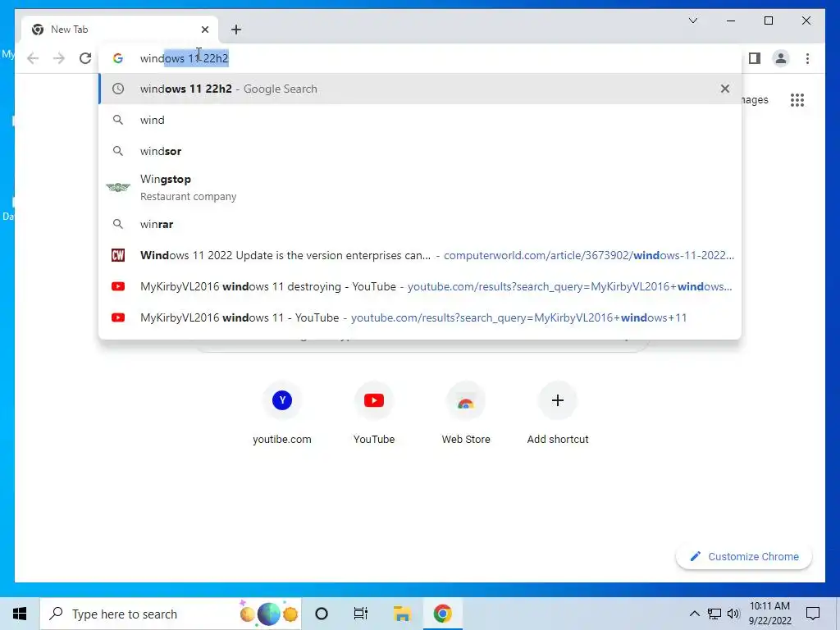Click the history clock icon in first suggestion
This screenshot has height=630, width=840.
tap(118, 89)
